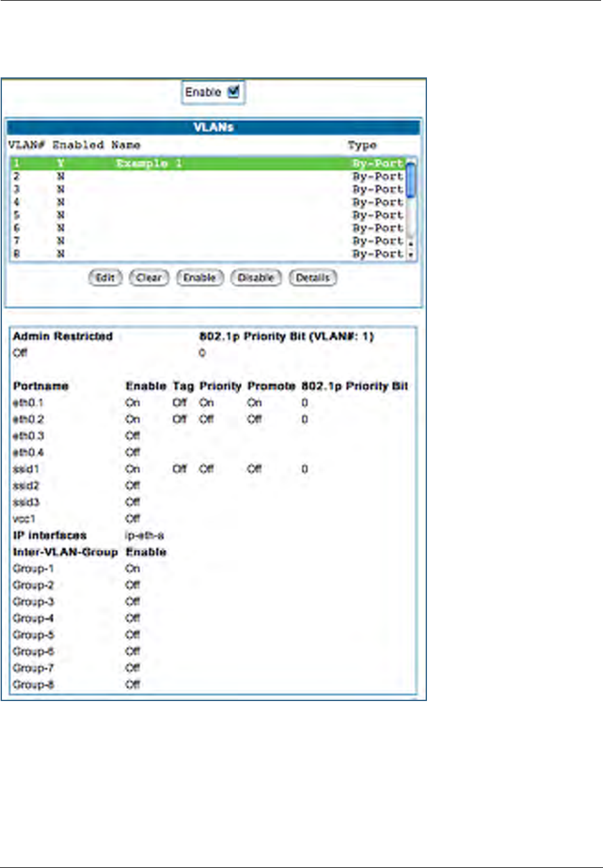Image resolution: width=603 pixels, height=868 pixels.
Task: Click the ssid1 port name
Action: tap(26, 470)
